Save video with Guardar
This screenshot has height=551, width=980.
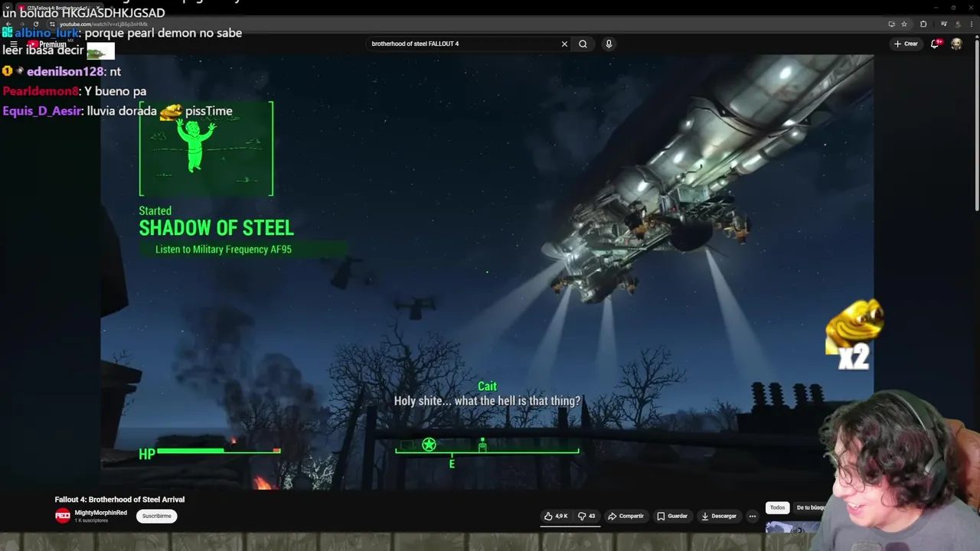pyautogui.click(x=672, y=516)
